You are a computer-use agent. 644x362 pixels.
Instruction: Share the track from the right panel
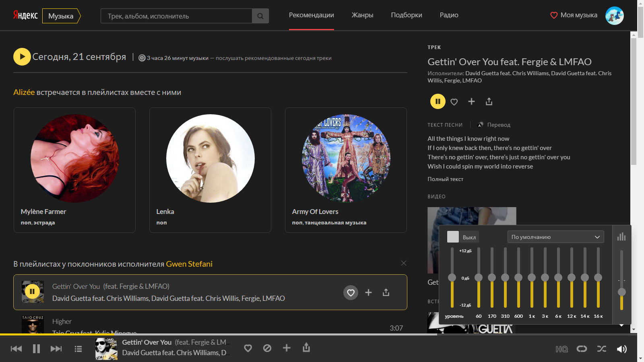(x=489, y=101)
